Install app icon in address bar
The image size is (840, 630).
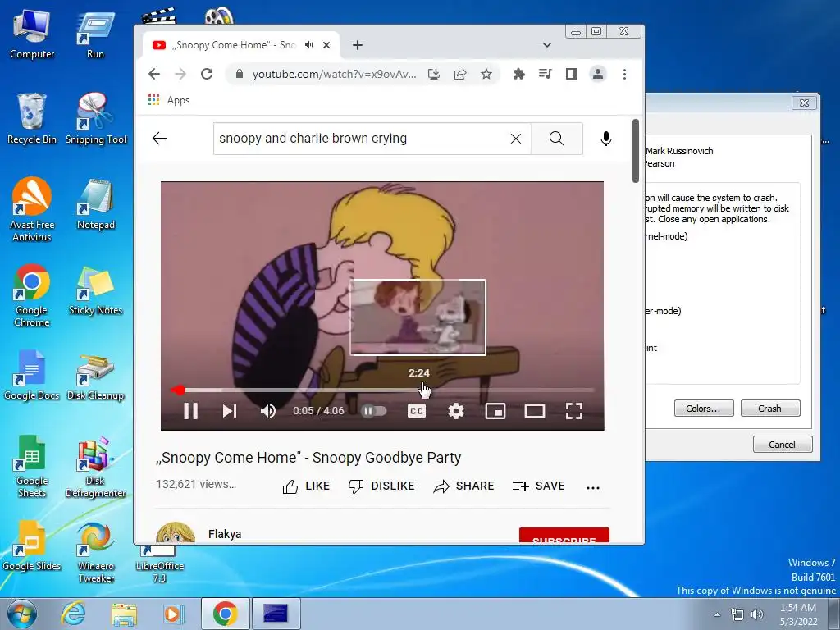click(x=434, y=74)
